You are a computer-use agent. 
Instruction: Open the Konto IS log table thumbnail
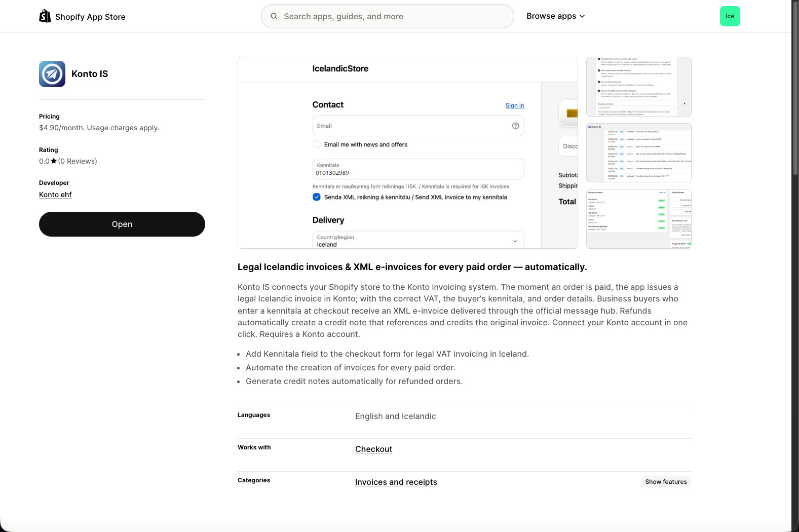[639, 153]
